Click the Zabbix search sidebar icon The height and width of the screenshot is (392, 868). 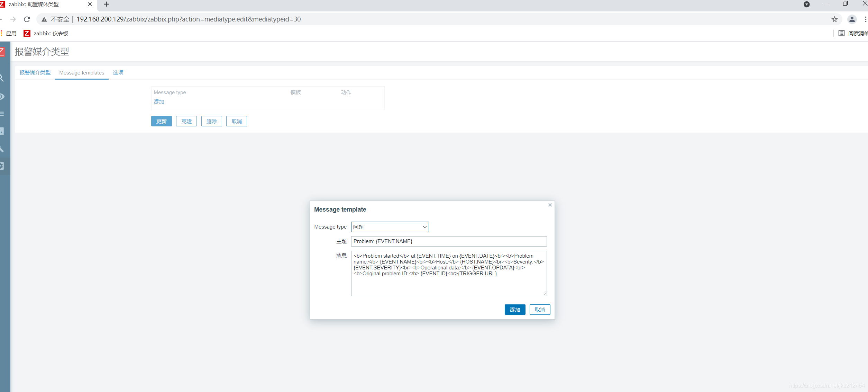2,78
